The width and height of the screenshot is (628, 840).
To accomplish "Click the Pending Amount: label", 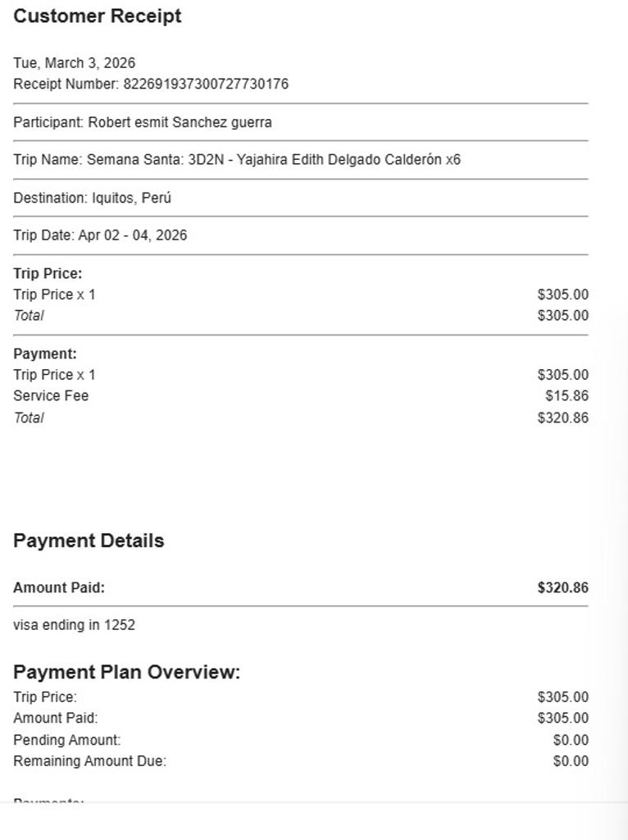I will click(66, 740).
